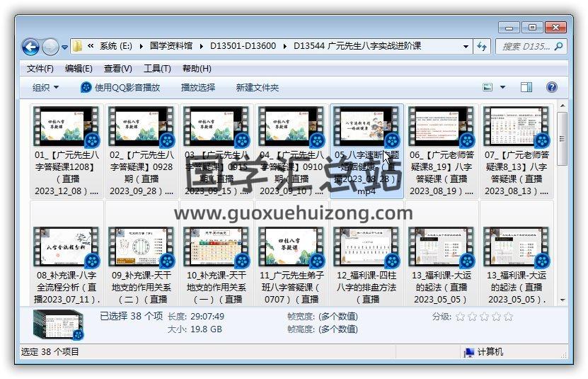588x379 pixels.
Task: Click 使用QQ影音播放 button
Action: tap(120, 87)
